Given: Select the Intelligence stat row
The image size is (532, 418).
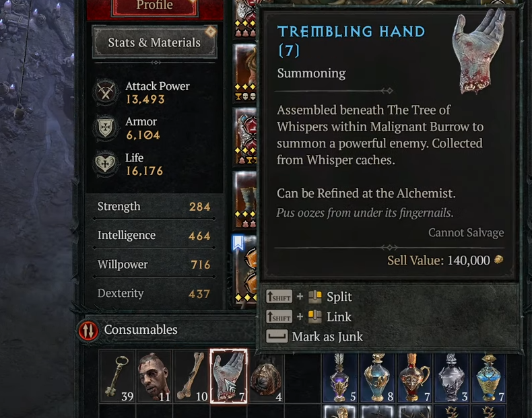Looking at the screenshot, I should click(x=154, y=236).
